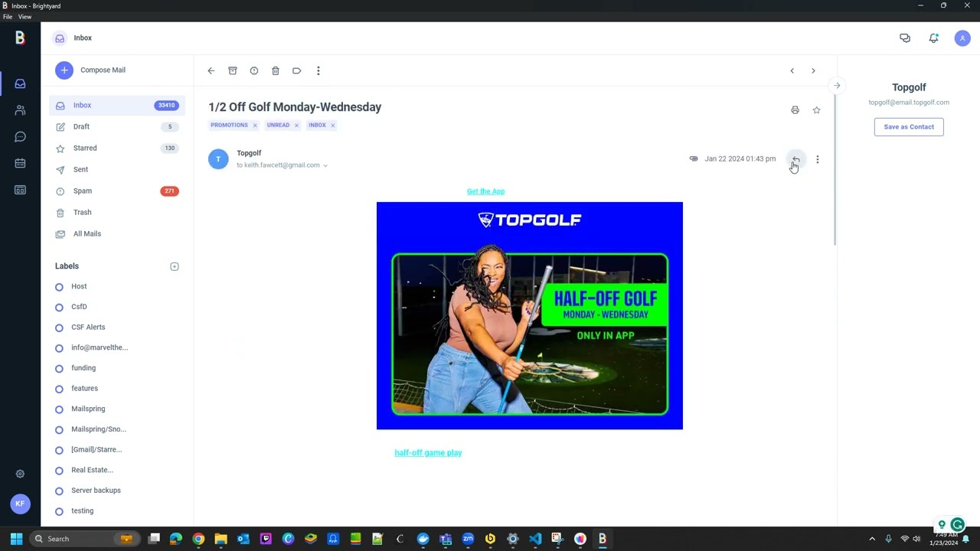Mark email as spam icon
Screen dimensions: 980x551
tap(254, 70)
